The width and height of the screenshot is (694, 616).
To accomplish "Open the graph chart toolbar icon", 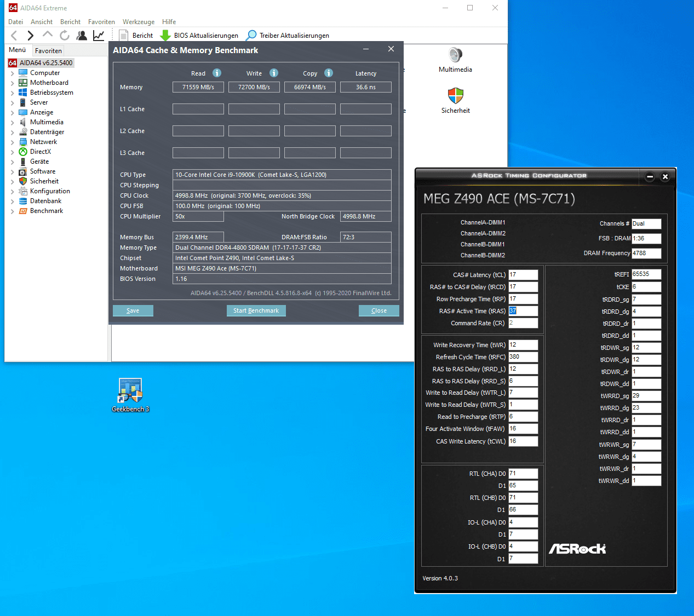I will [x=99, y=36].
